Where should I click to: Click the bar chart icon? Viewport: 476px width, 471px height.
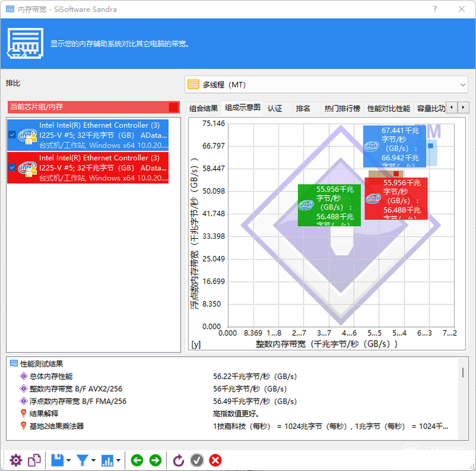[x=107, y=460]
